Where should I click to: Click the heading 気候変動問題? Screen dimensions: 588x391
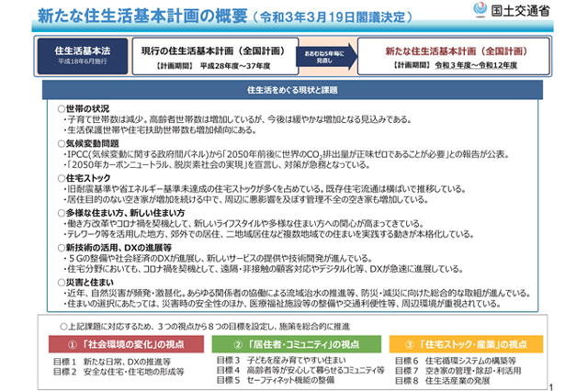(x=92, y=143)
